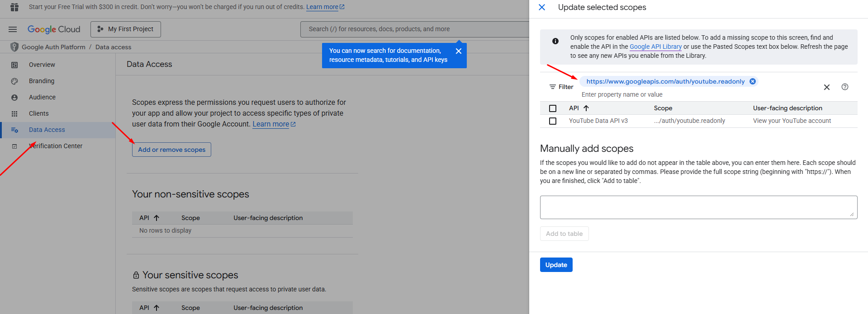Go to Verification Center page
Image resolution: width=868 pixels, height=314 pixels.
pyautogui.click(x=55, y=146)
